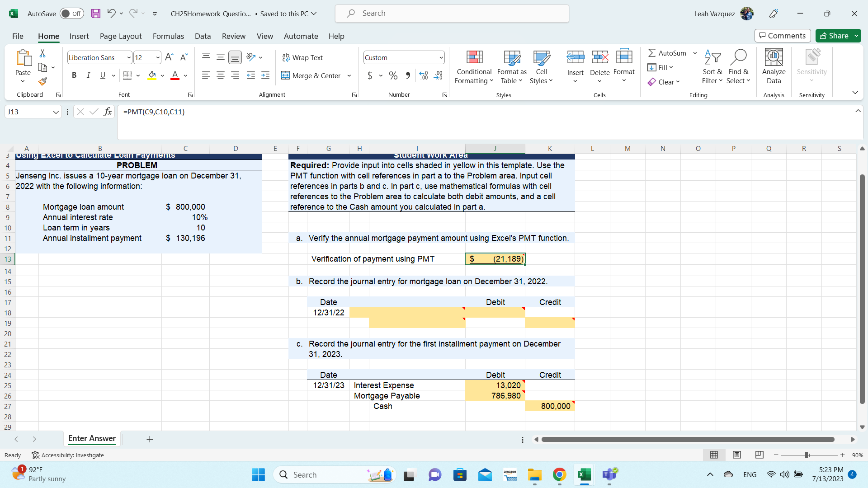Click the Percent Style icon

(393, 75)
